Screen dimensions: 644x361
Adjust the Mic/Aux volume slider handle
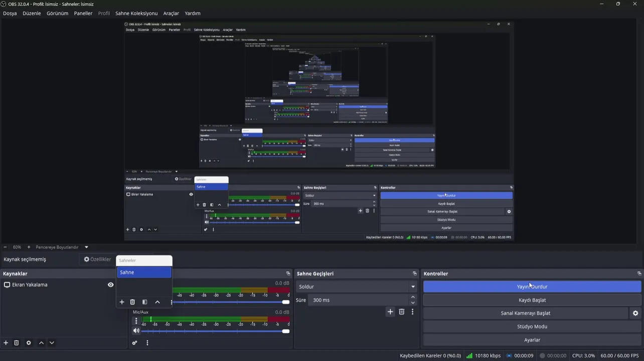click(x=286, y=331)
